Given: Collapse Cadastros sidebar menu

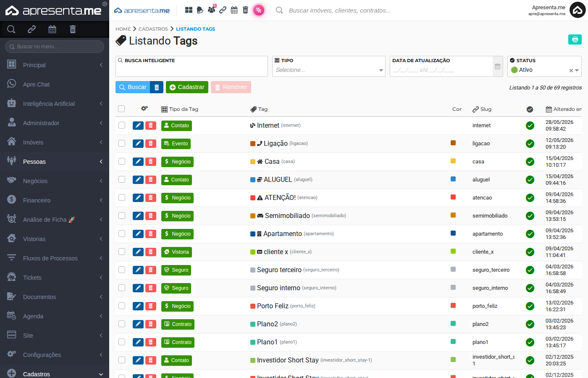Looking at the screenshot, I should click(55, 373).
